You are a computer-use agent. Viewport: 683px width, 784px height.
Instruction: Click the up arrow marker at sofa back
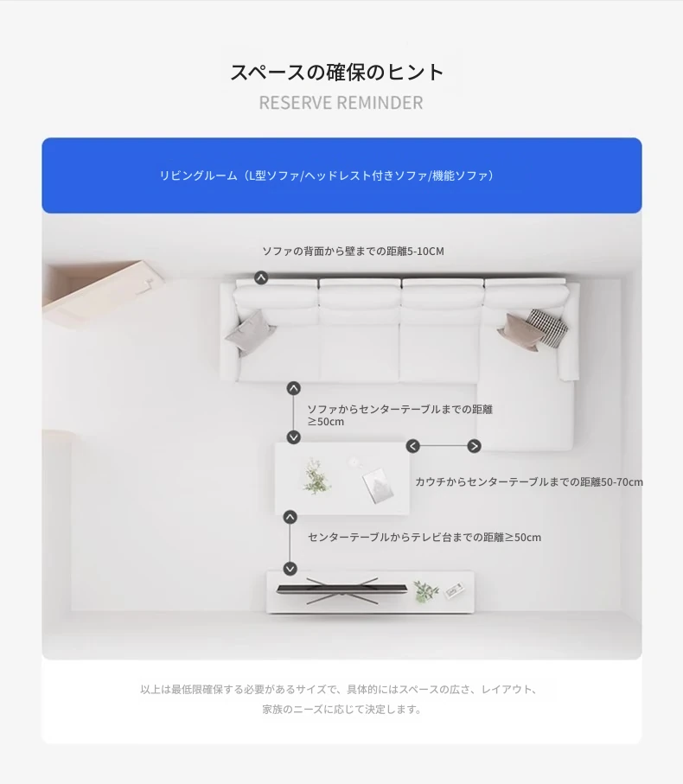click(261, 277)
